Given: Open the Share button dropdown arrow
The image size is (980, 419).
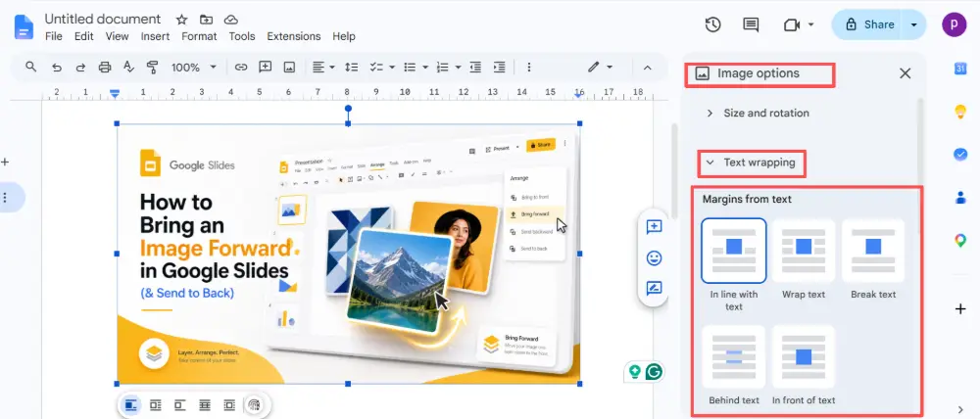Looking at the screenshot, I should pos(913,24).
